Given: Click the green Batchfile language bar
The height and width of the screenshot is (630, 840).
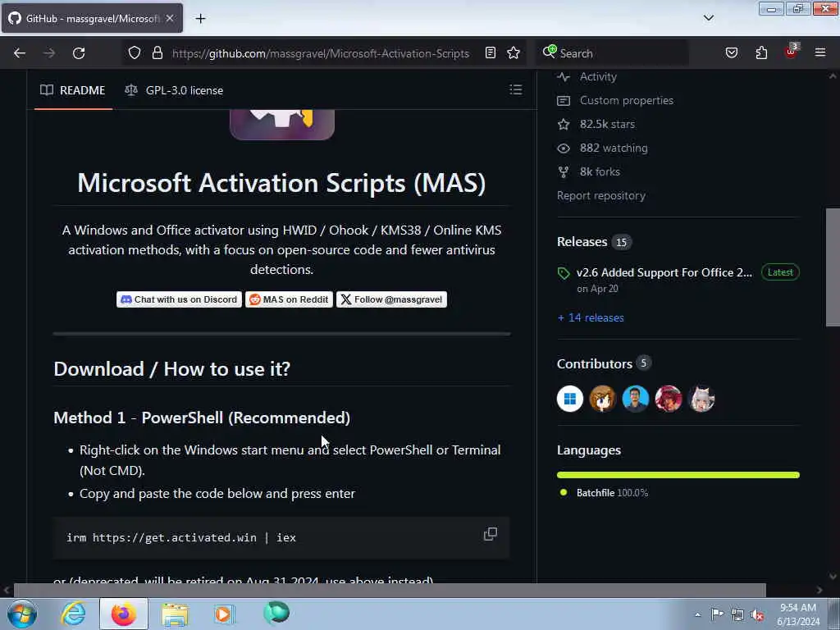Looking at the screenshot, I should (678, 475).
